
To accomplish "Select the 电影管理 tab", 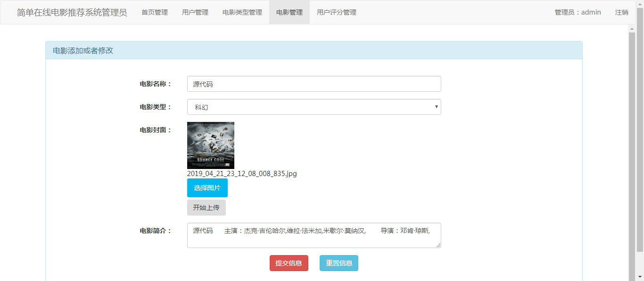I will pyautogui.click(x=289, y=12).
